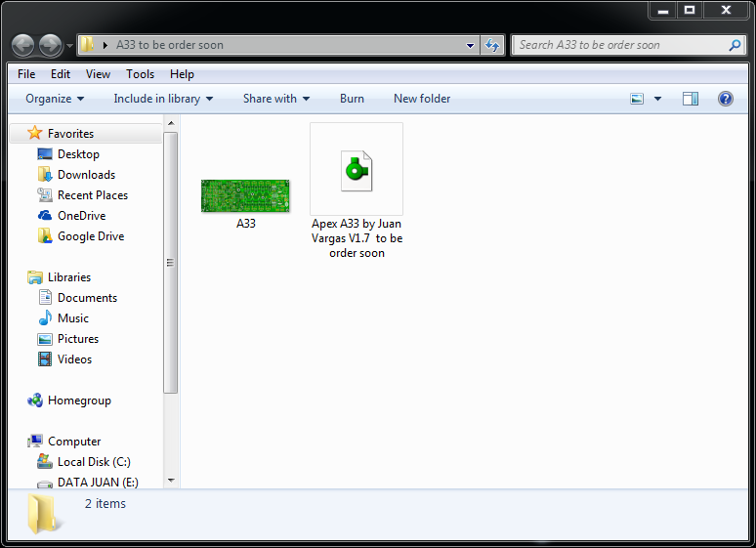Viewport: 756px width, 548px height.
Task: Open Windows Help with the question mark
Action: [725, 99]
